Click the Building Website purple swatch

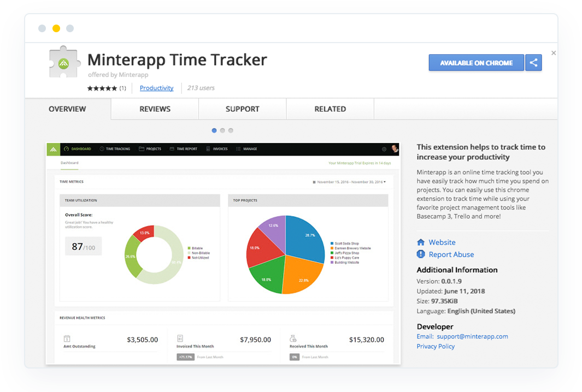click(332, 262)
